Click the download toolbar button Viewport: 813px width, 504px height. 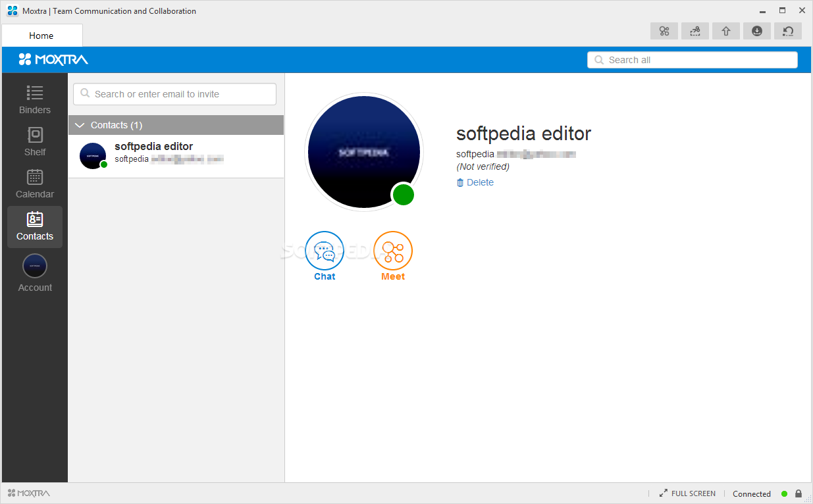757,31
